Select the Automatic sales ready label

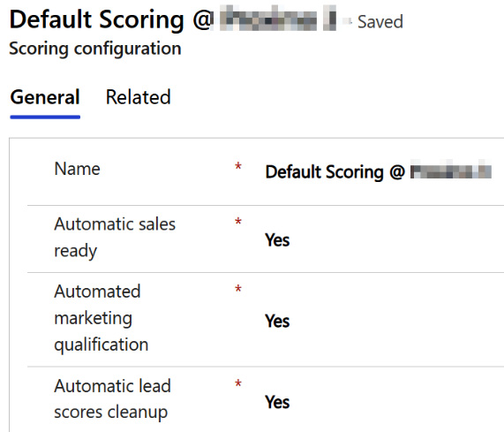(x=115, y=238)
